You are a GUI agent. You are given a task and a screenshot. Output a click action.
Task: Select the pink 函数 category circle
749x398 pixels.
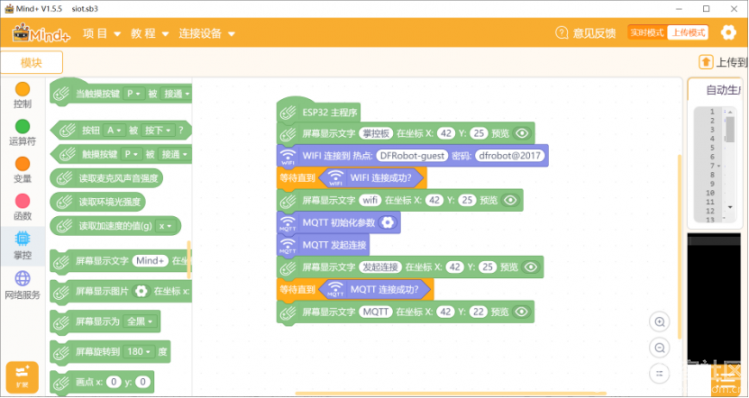pos(22,201)
